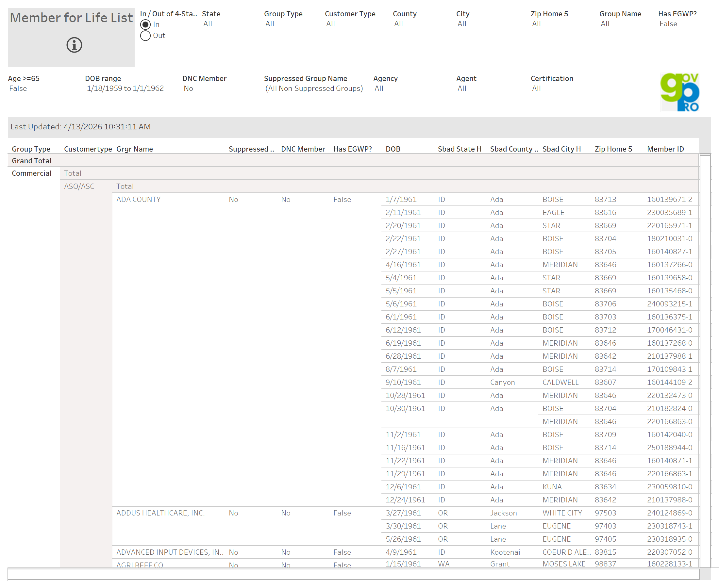Screen dimensions: 719x588
Task: Select the ADA COUNTY group row
Action: (x=139, y=200)
